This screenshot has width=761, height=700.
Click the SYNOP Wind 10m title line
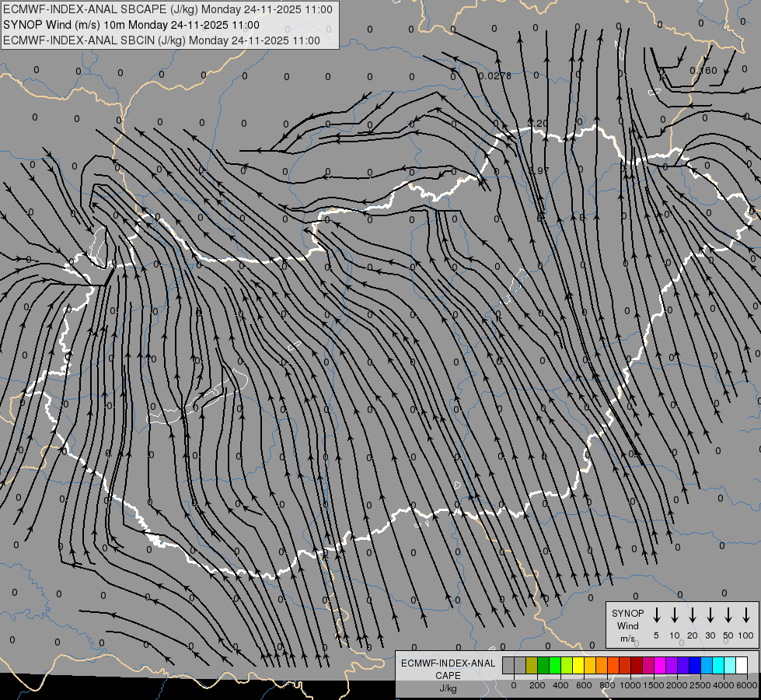[131, 25]
